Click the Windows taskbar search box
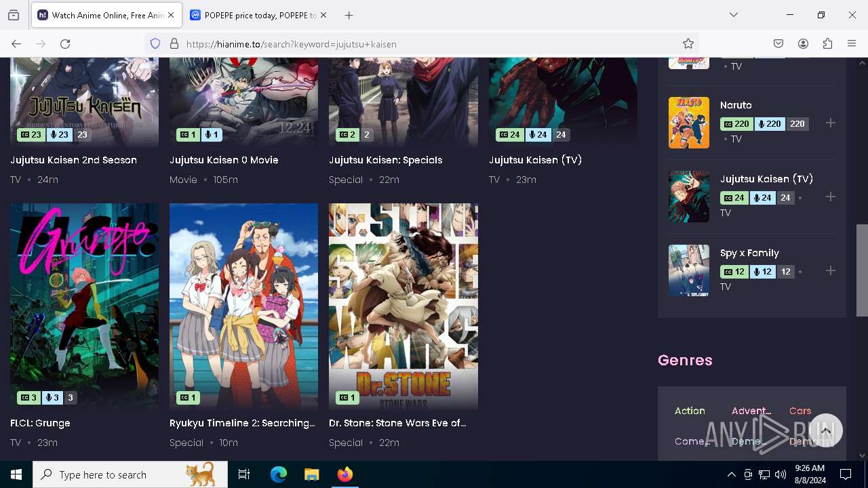 130,474
